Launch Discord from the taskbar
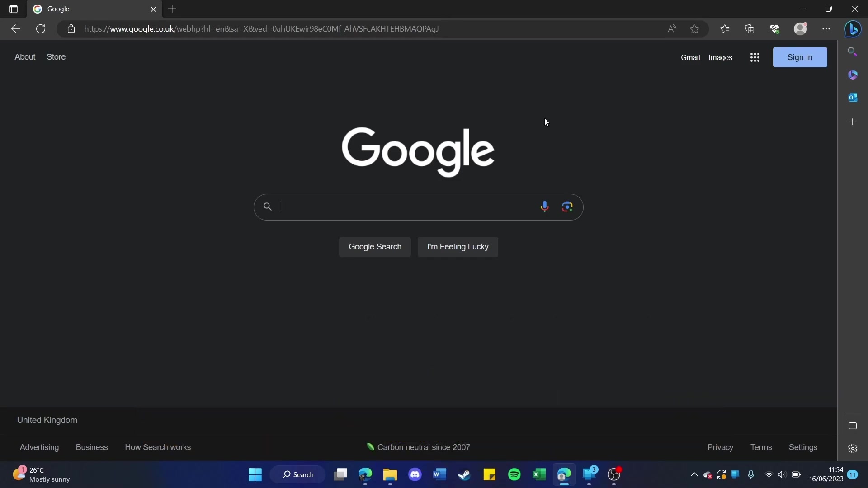This screenshot has width=868, height=488. 415,474
